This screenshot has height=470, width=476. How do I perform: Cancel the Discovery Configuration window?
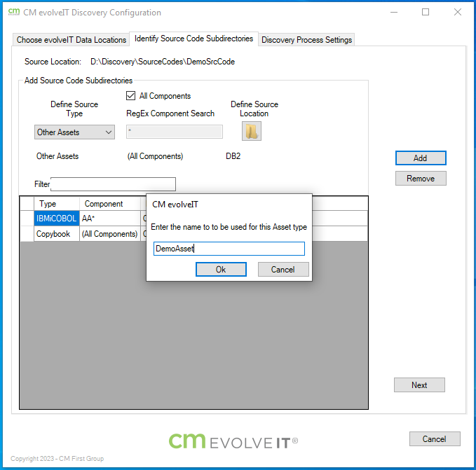[x=435, y=438]
